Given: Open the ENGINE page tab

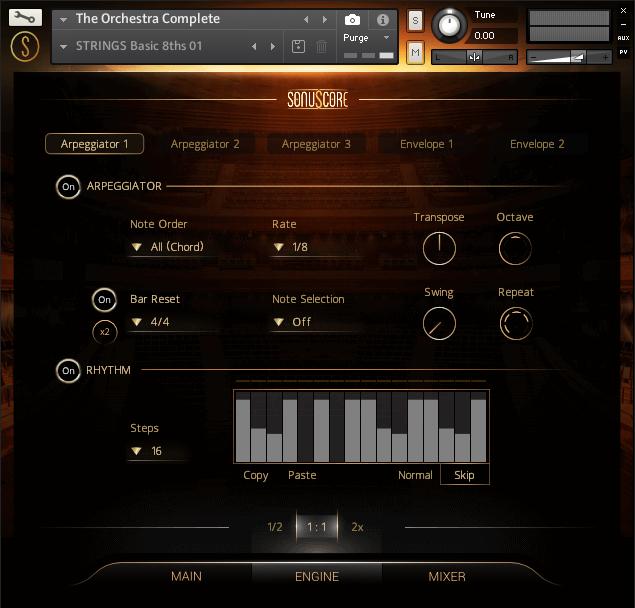Looking at the screenshot, I should click(x=317, y=576).
